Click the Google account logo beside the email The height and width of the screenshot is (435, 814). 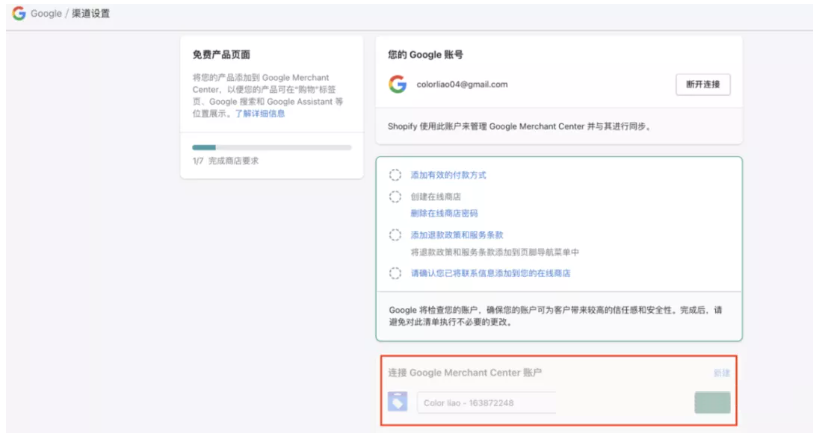click(x=398, y=84)
